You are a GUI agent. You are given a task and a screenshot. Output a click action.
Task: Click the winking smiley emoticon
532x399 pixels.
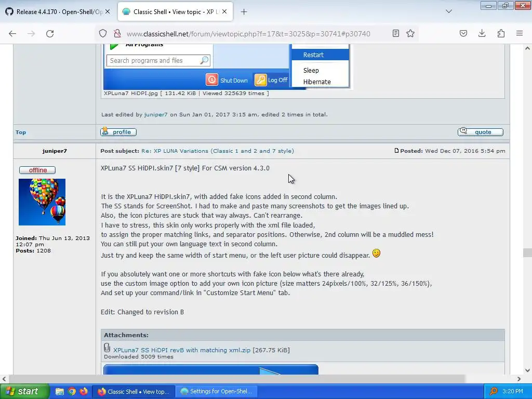pyautogui.click(x=376, y=253)
